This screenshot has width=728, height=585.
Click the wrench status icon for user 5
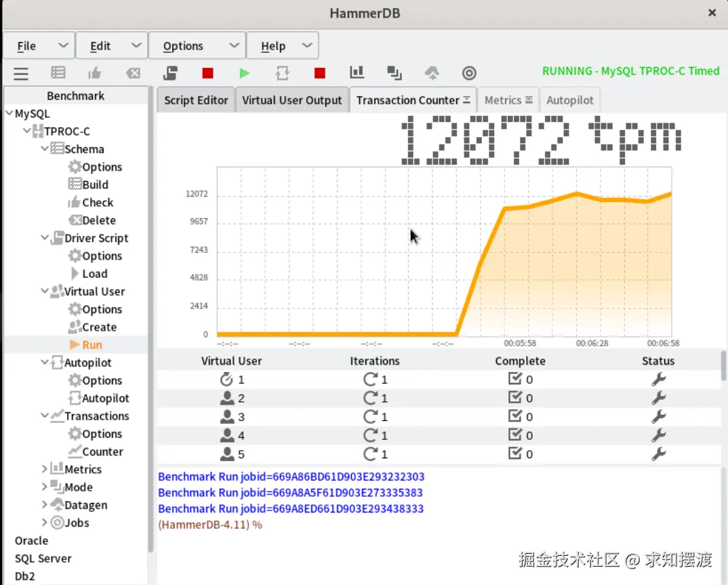[658, 453]
